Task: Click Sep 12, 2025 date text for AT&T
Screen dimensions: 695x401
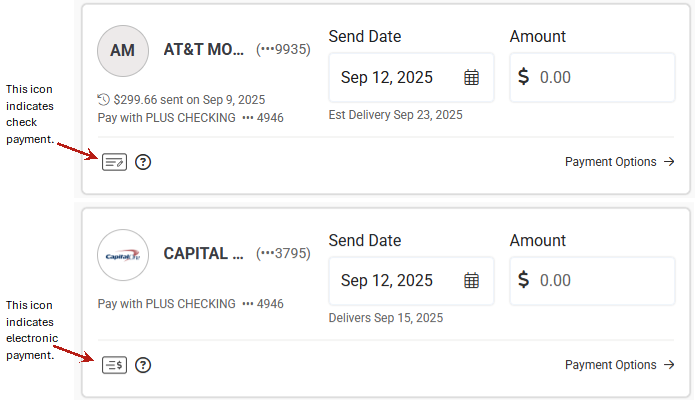Action: [389, 77]
